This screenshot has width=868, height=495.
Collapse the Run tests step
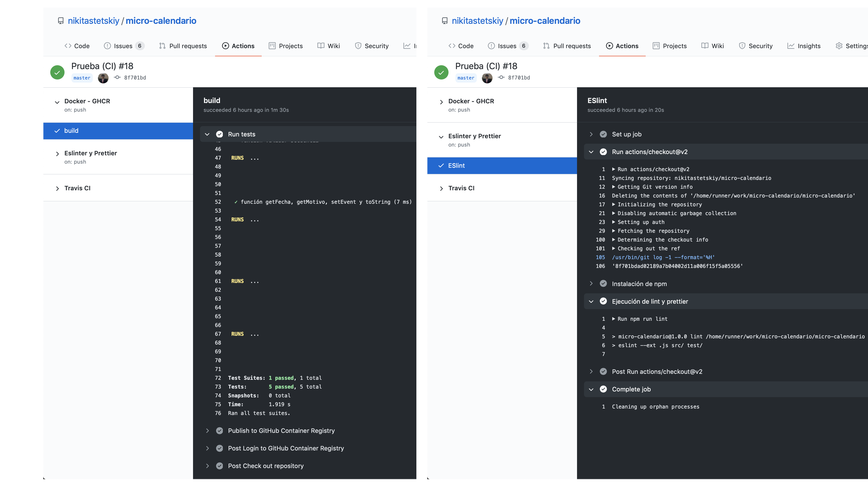click(207, 134)
